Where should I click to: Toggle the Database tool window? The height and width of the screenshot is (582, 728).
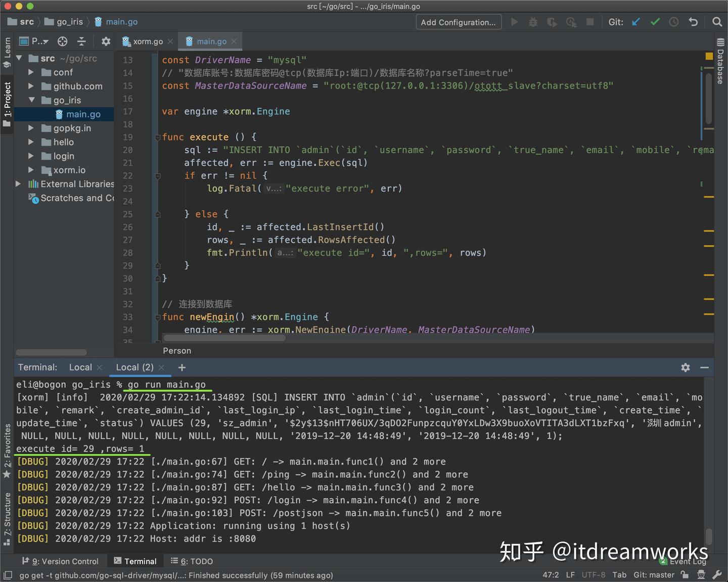[720, 61]
